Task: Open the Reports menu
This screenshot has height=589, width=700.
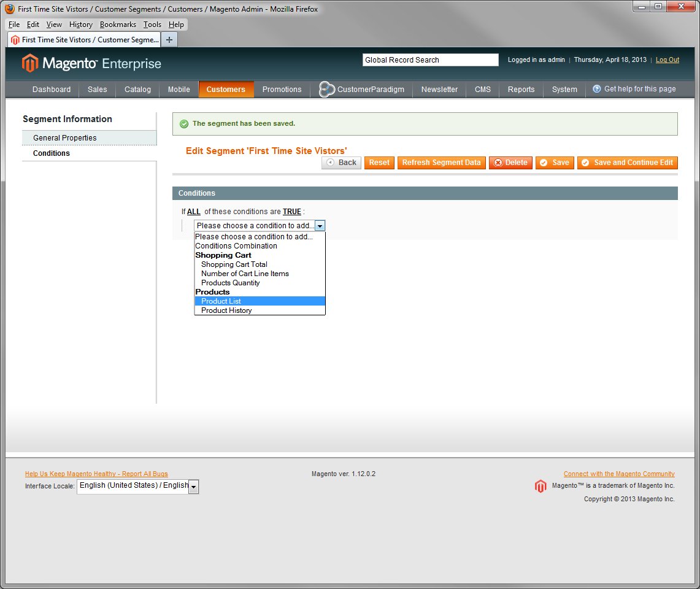Action: [521, 90]
